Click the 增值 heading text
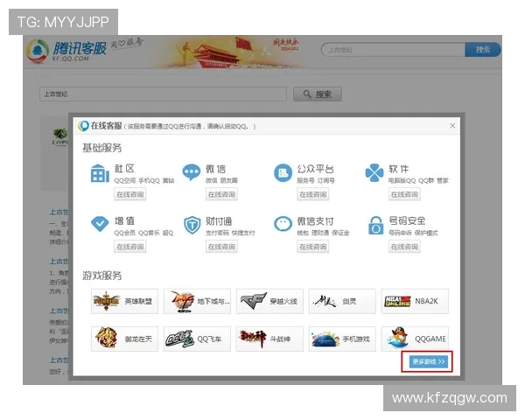The height and width of the screenshot is (420, 525). pyautogui.click(x=124, y=221)
